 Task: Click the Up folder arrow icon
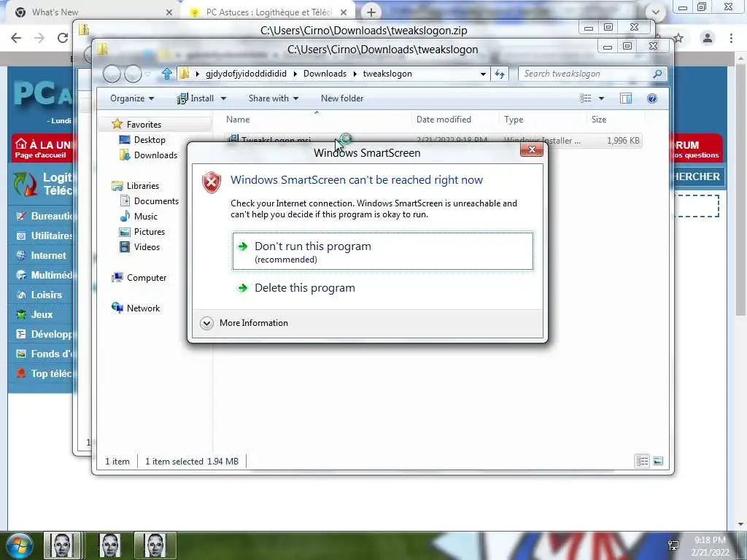point(167,74)
